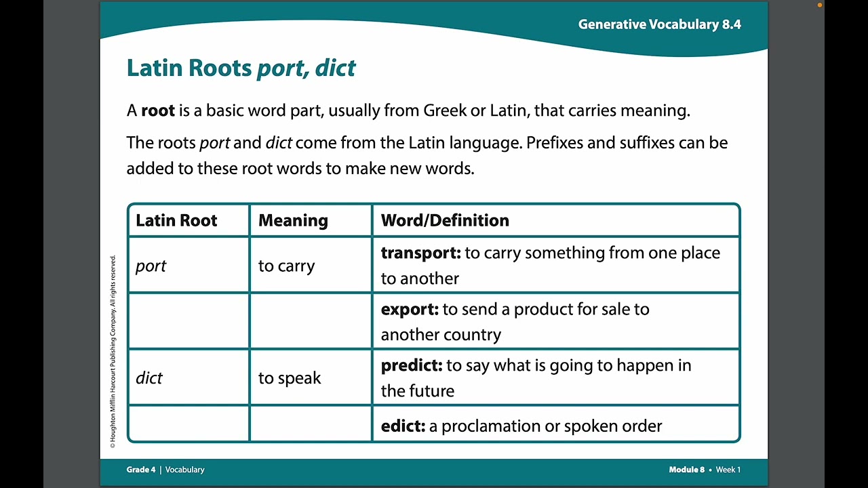This screenshot has height=488, width=868.
Task: Click the orange recording indicator dot
Action: tap(820, 5)
